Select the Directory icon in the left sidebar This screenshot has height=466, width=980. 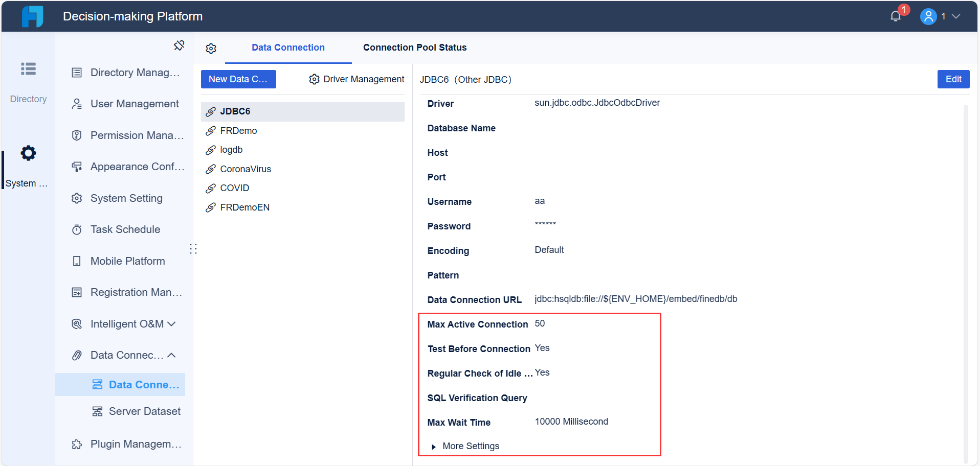(28, 69)
